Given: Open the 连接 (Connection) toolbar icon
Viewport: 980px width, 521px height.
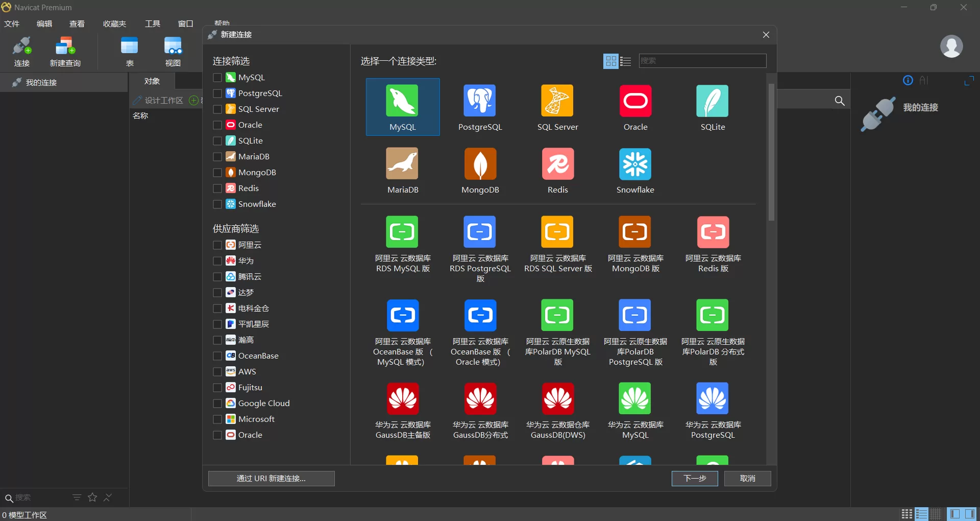Looking at the screenshot, I should pyautogui.click(x=21, y=51).
